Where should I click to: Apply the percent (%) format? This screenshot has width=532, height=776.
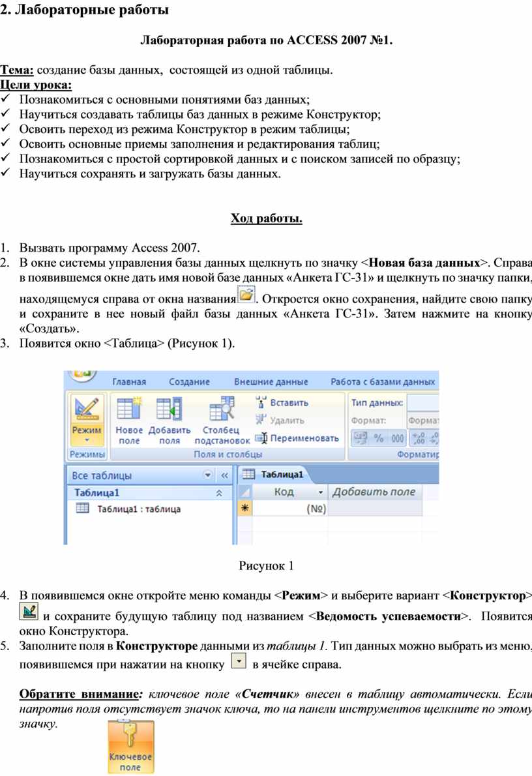(x=379, y=438)
